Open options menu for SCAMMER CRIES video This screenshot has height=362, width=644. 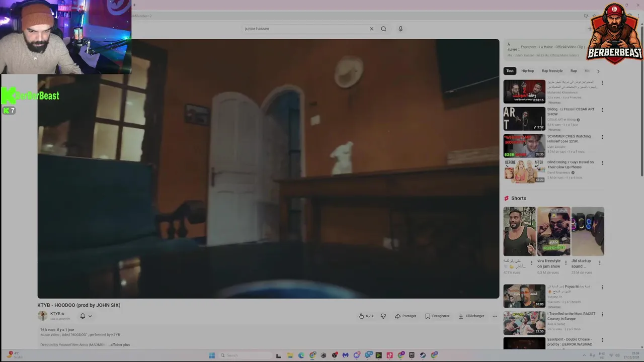(602, 137)
